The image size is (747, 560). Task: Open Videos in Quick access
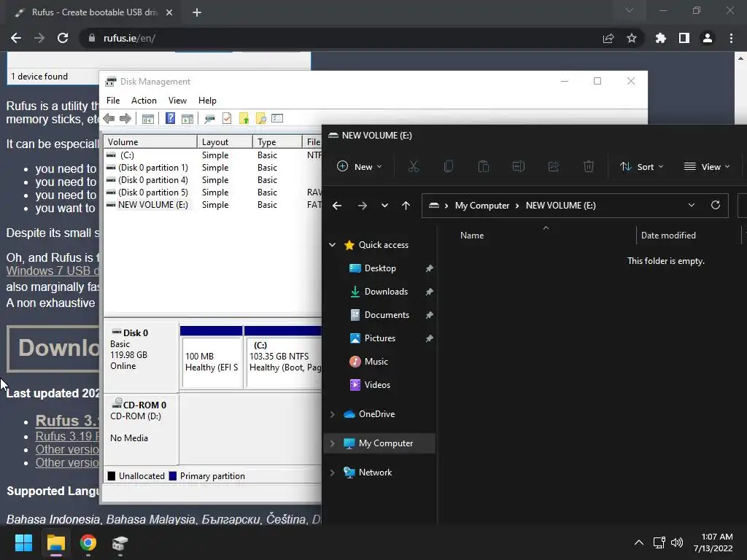pyautogui.click(x=377, y=385)
